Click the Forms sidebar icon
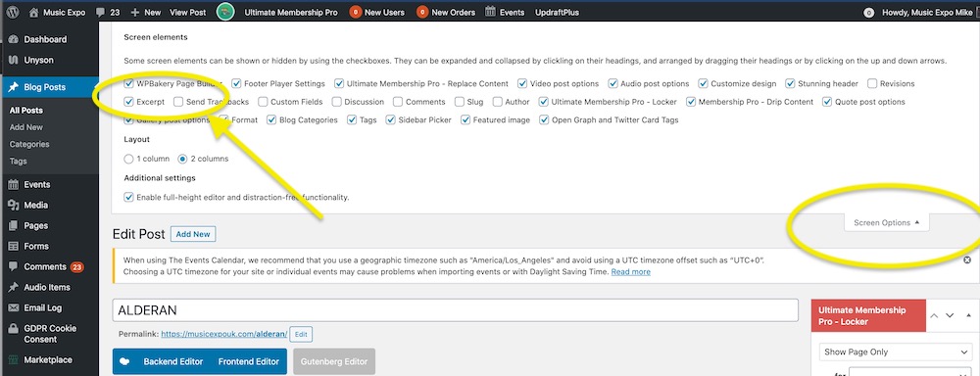 point(14,246)
